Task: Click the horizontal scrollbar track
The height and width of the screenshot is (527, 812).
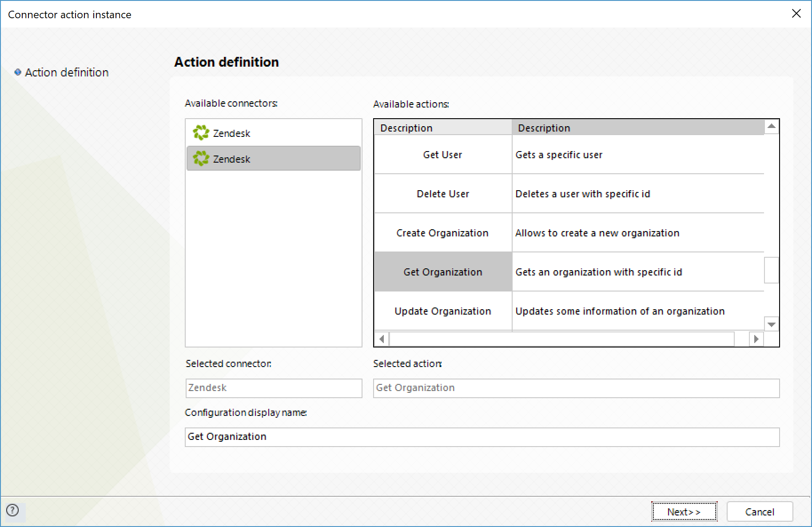Action: (562, 339)
